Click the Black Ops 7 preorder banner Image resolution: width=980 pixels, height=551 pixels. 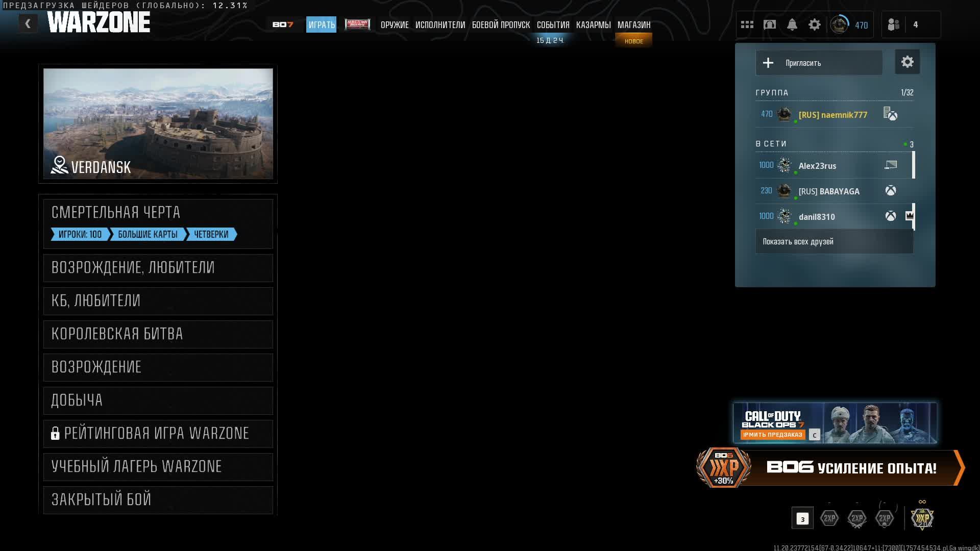click(x=835, y=423)
